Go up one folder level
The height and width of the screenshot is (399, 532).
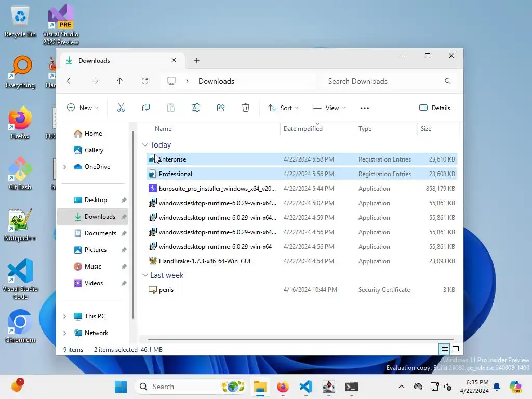(x=120, y=81)
